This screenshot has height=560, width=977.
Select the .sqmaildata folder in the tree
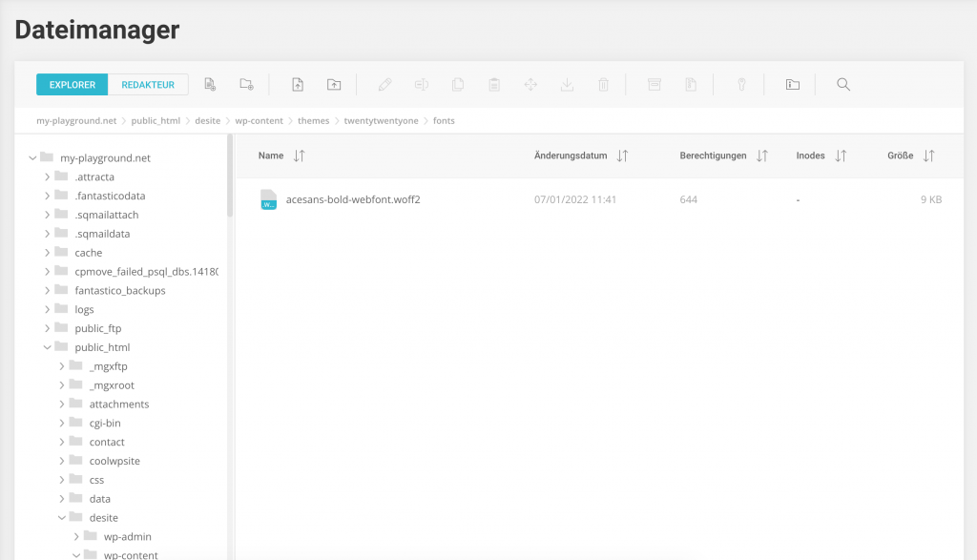[x=102, y=234]
